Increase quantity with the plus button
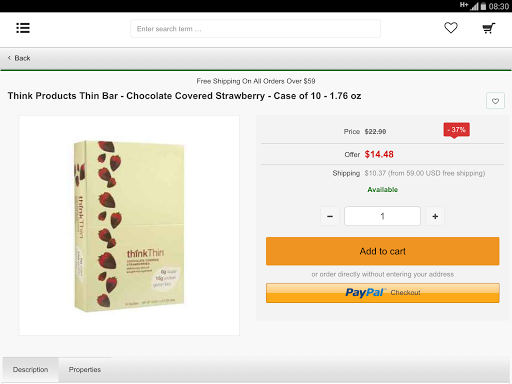This screenshot has height=384, width=512. point(435,216)
